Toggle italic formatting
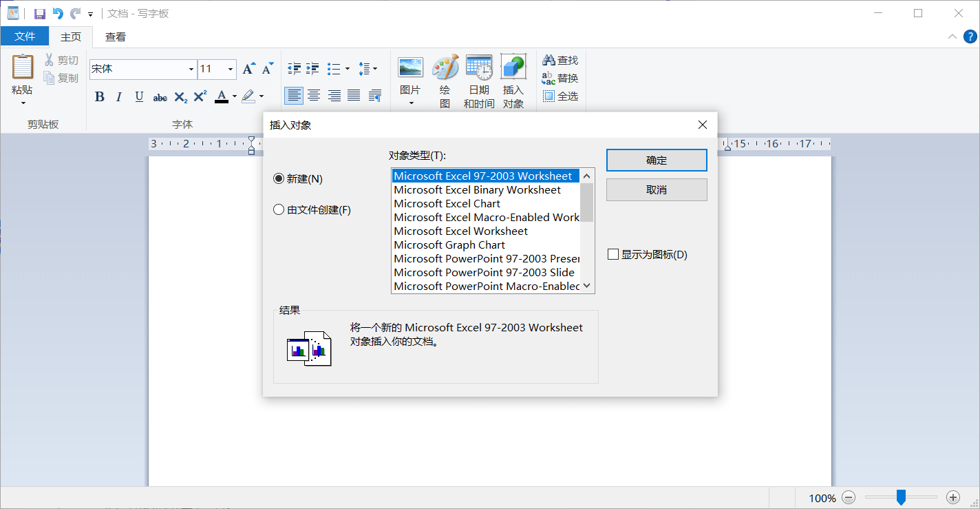 point(119,96)
